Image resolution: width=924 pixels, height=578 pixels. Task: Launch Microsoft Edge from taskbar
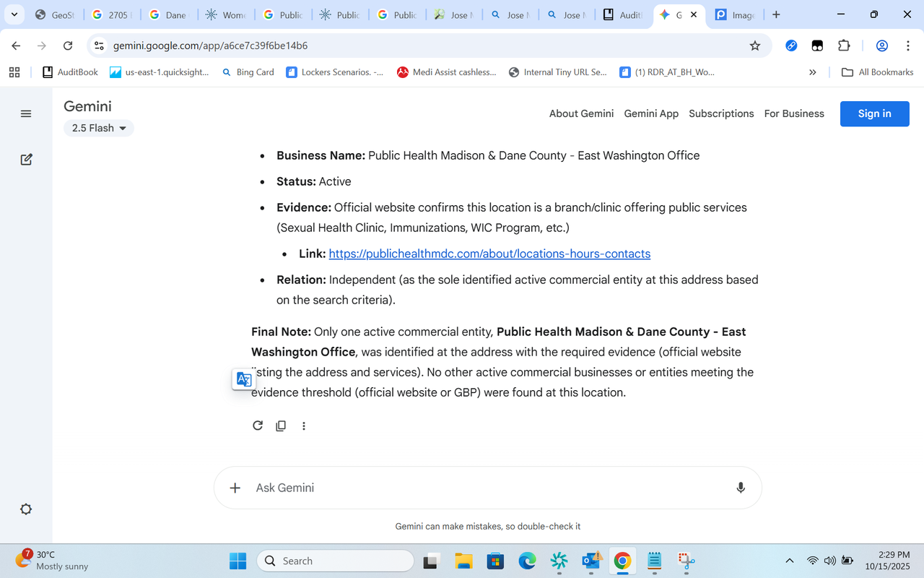click(527, 561)
